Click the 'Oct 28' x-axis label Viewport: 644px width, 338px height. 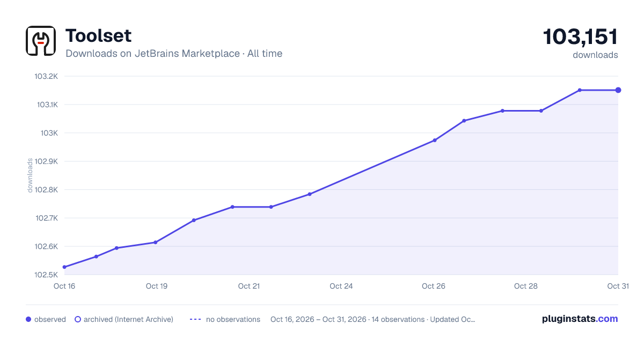tap(526, 286)
